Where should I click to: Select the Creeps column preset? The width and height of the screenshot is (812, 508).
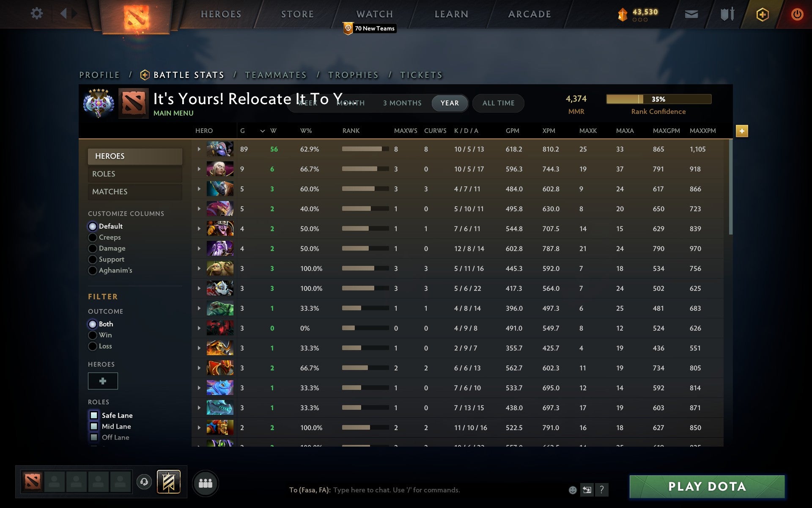point(93,237)
